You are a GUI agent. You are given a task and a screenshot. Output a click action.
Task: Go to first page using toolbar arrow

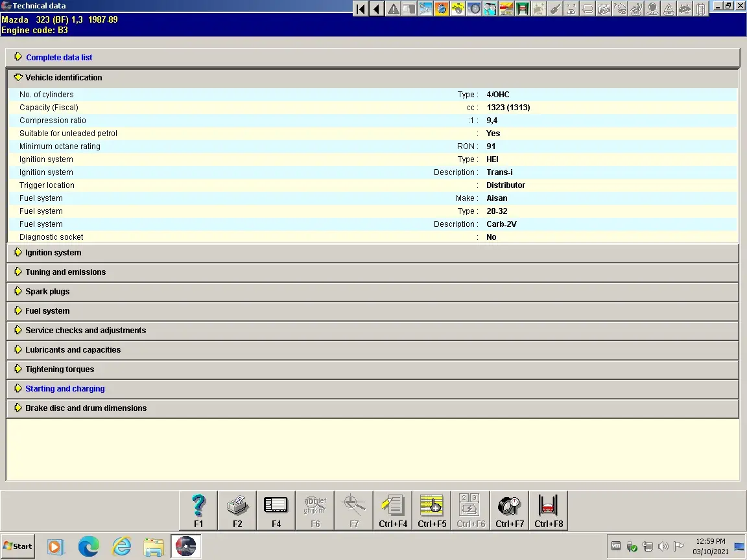[x=361, y=9]
